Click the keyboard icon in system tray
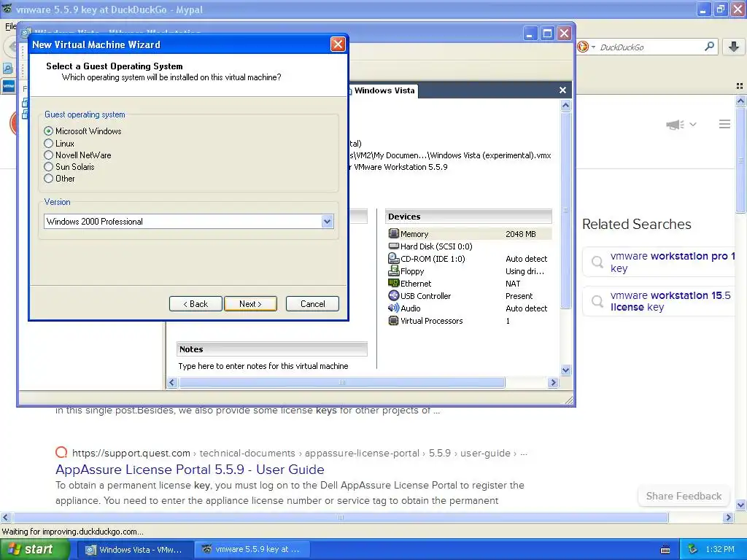The height and width of the screenshot is (560, 747). 665,550
